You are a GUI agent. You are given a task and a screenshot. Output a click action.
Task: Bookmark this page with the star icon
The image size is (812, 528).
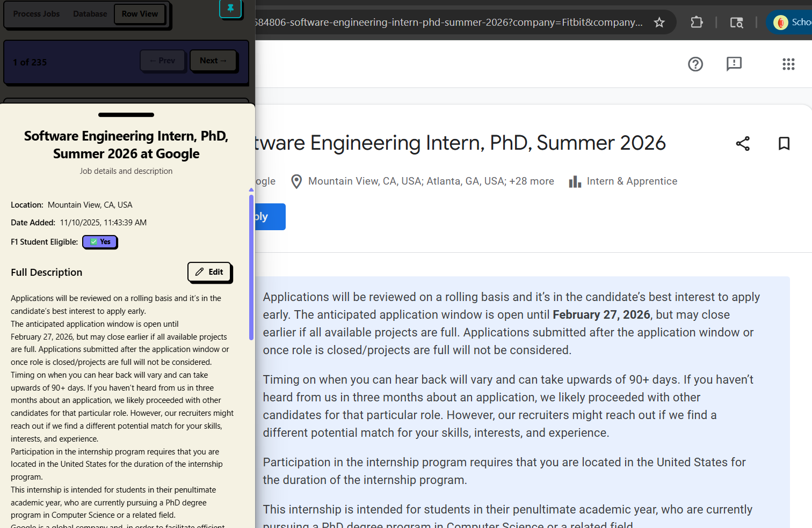[x=659, y=23]
